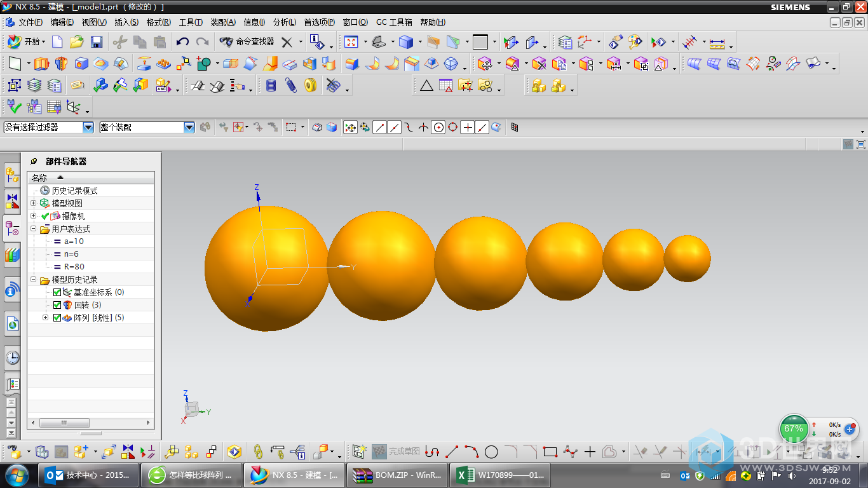Collapse the 用户表达式 folder

coord(33,229)
